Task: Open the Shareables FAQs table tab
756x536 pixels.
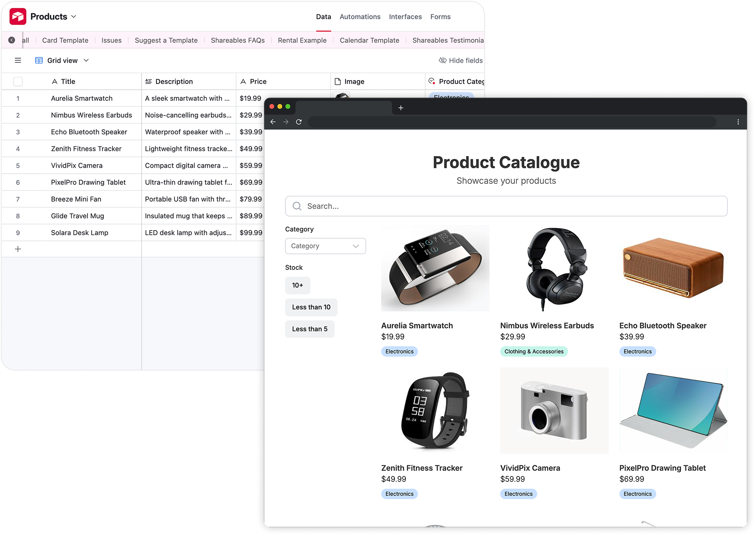Action: [x=238, y=40]
